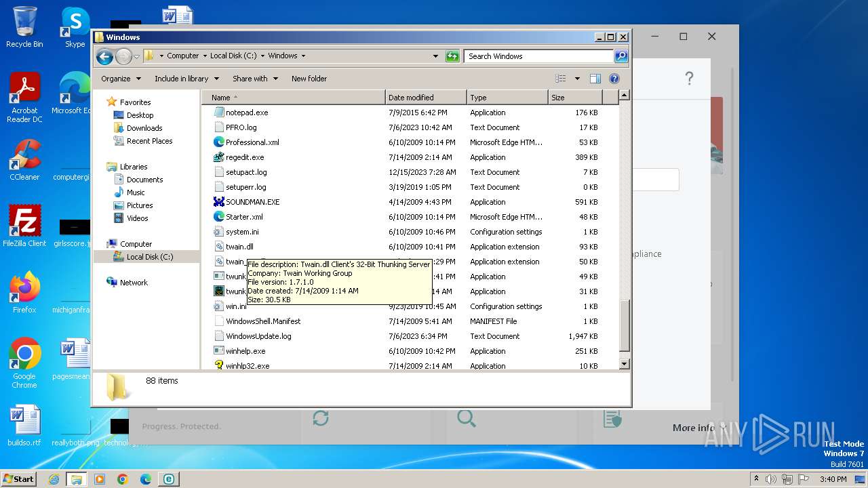Click More info in background window

point(693,428)
